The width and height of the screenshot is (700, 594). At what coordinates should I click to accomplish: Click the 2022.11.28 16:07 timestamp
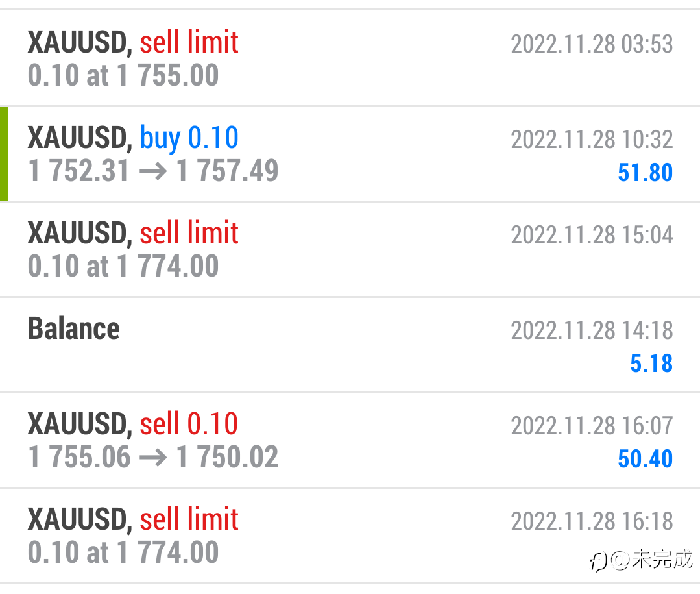tap(592, 426)
